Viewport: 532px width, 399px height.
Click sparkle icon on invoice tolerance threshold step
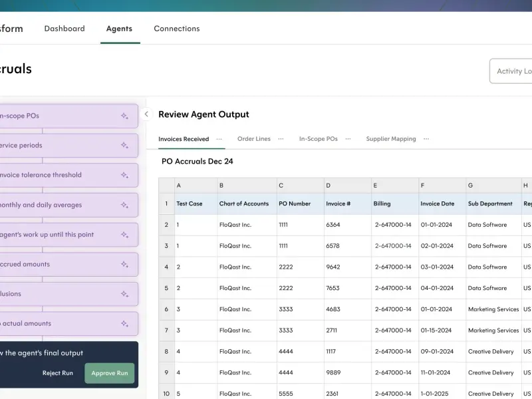tap(125, 175)
